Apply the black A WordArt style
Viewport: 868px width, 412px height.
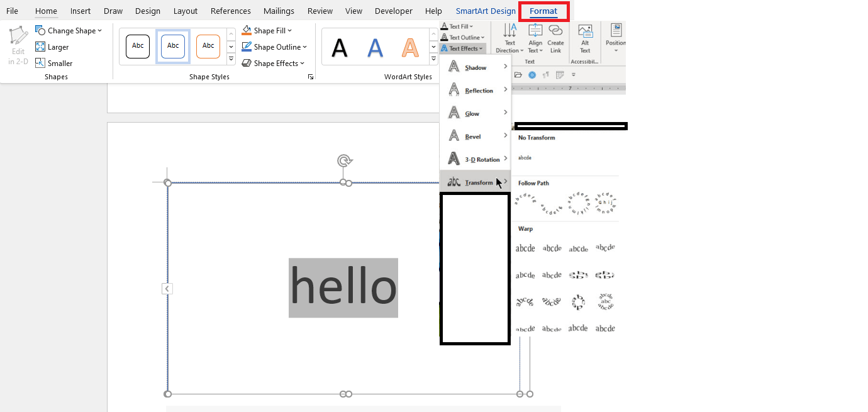click(x=340, y=48)
